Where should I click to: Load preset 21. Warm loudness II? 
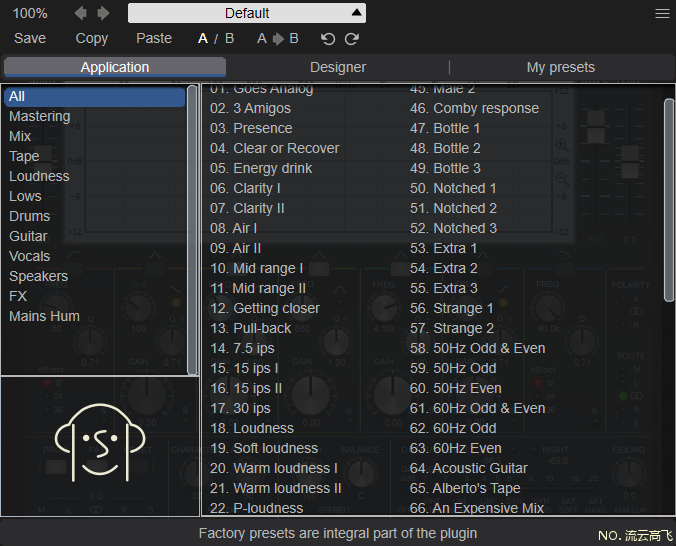tap(275, 488)
